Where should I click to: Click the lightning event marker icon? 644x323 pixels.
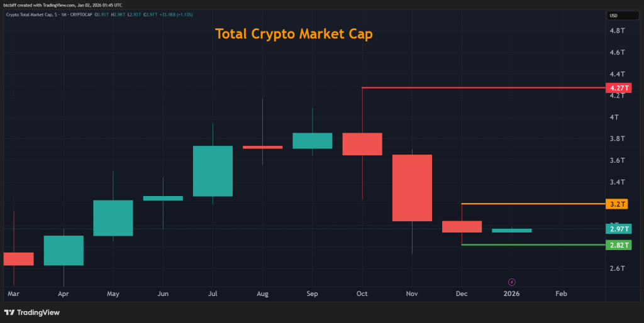pos(511,282)
